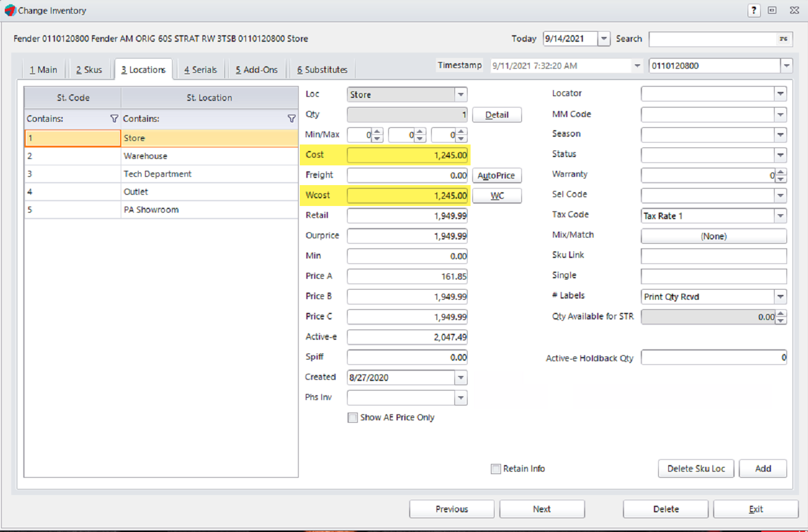The height and width of the screenshot is (532, 808).
Task: Open the Timestamp dropdown
Action: point(637,66)
